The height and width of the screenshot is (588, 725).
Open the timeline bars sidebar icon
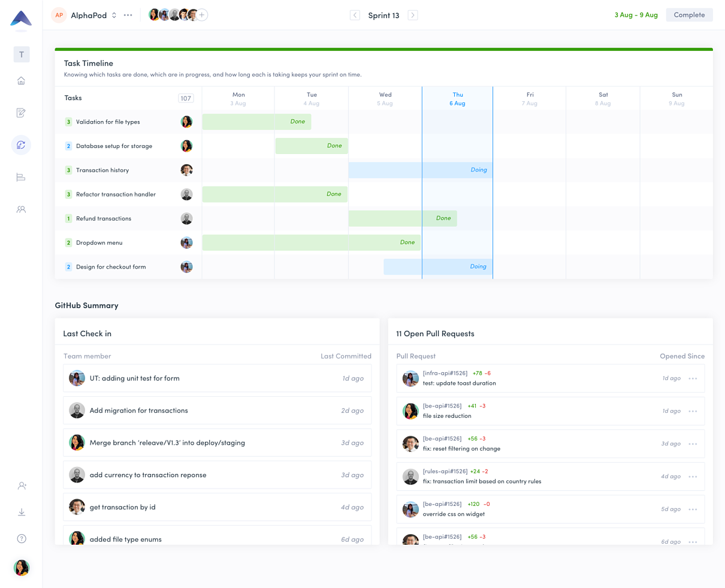[x=21, y=177]
